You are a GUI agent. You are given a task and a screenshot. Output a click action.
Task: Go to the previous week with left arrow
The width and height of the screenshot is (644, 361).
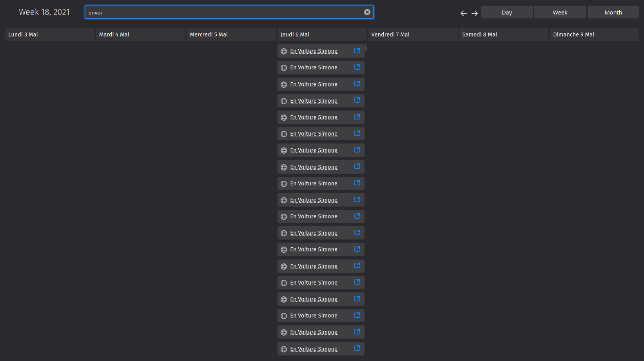(463, 13)
